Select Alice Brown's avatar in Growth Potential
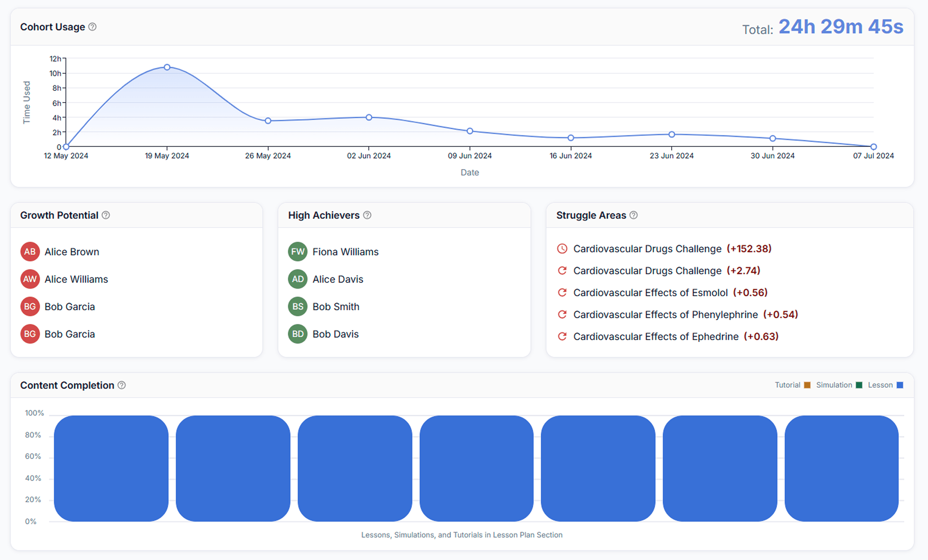The image size is (928, 560). (30, 252)
